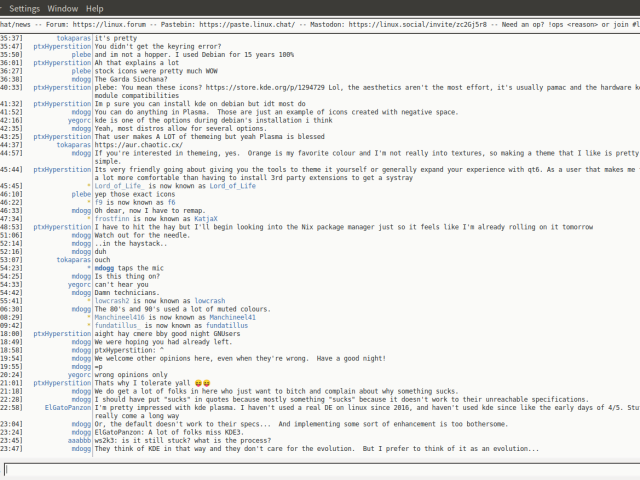Click nickname Manchineel416 in rename notice
Viewport: 640px width, 480px height.
(120, 318)
